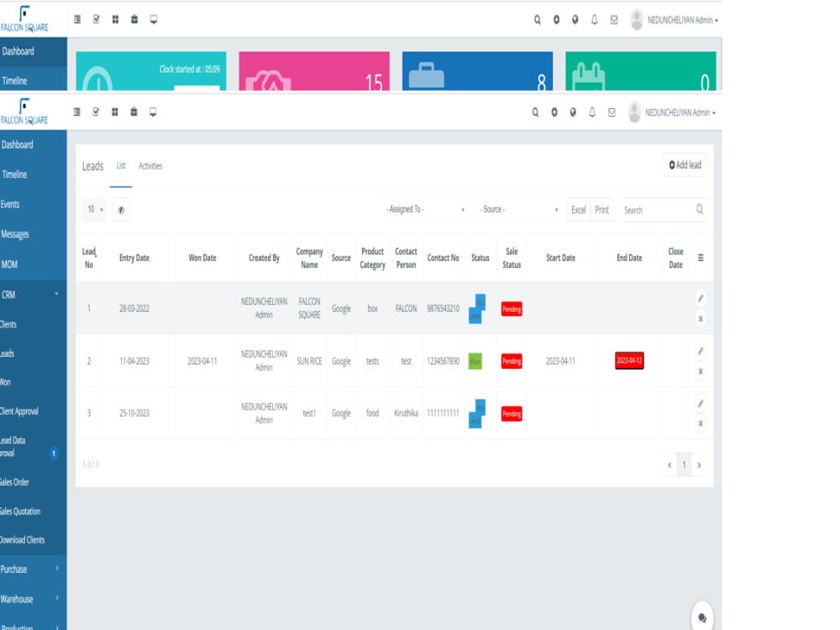Click the monitor icon in top toolbar
840x630 pixels.
pos(153,112)
